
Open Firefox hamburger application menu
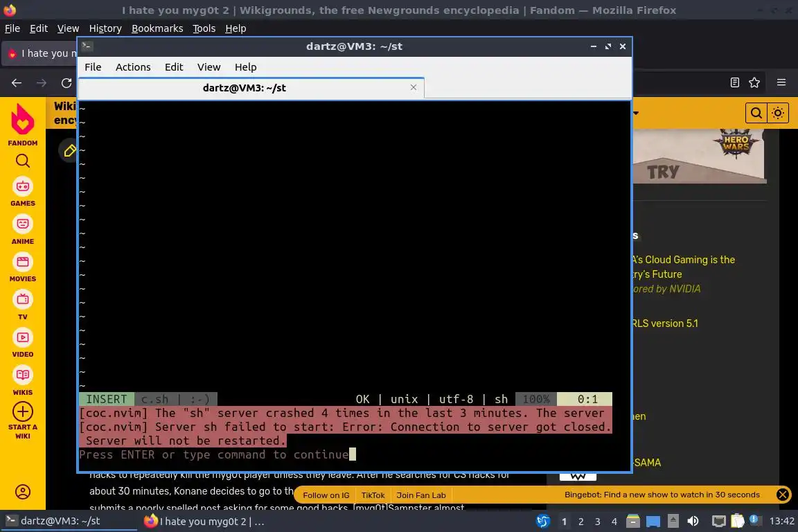(781, 82)
